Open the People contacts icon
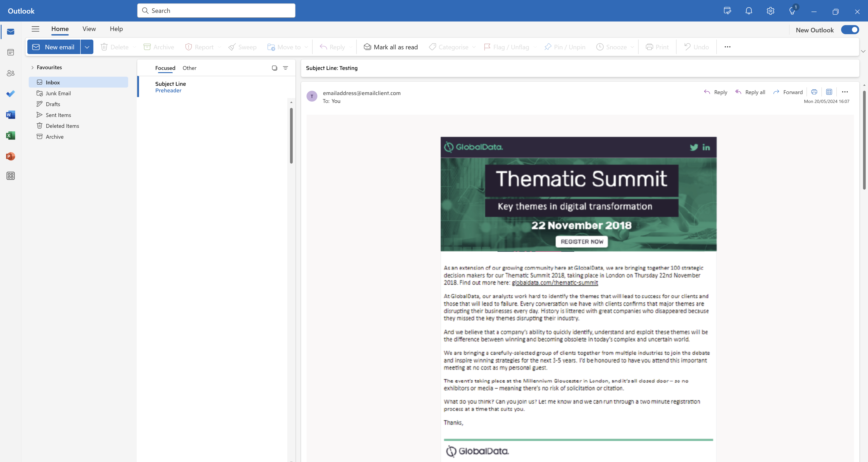The height and width of the screenshot is (462, 868). pos(10,73)
